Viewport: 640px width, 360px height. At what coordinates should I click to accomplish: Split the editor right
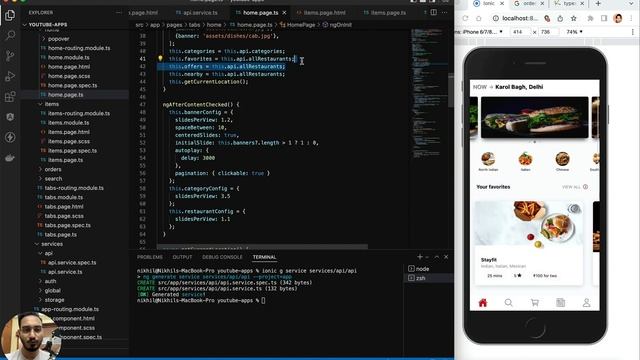433,13
